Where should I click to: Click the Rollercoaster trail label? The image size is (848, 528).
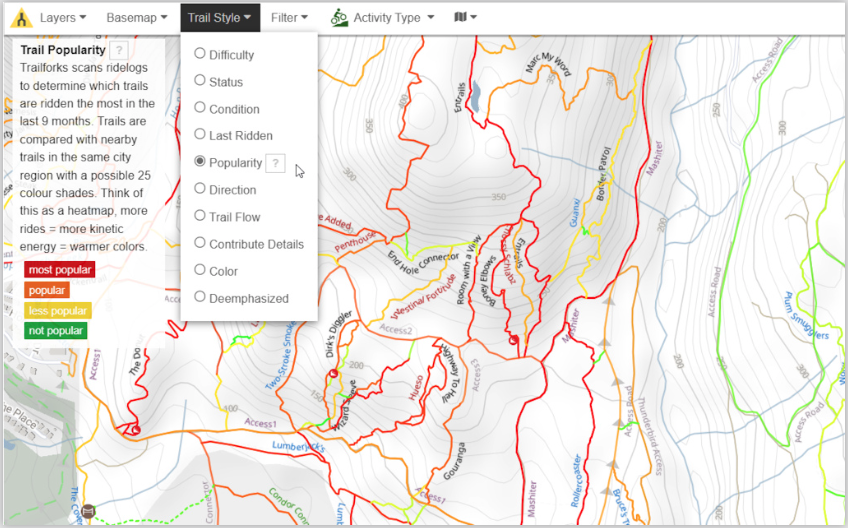(577, 481)
